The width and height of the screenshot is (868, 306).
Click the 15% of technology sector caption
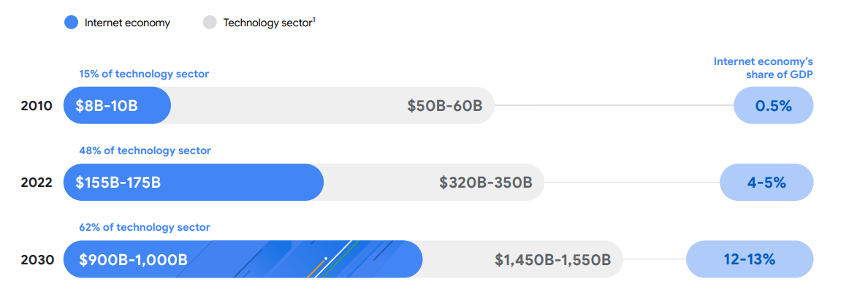144,74
